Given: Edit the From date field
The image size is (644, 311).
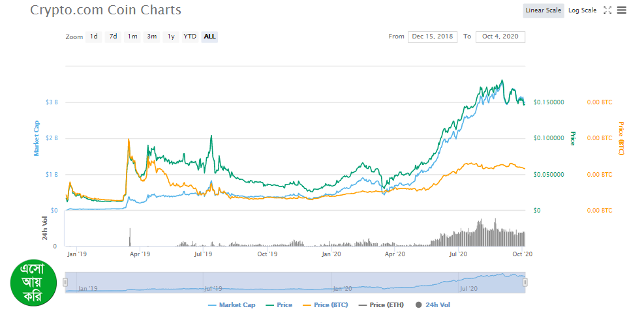Looking at the screenshot, I should pyautogui.click(x=433, y=37).
